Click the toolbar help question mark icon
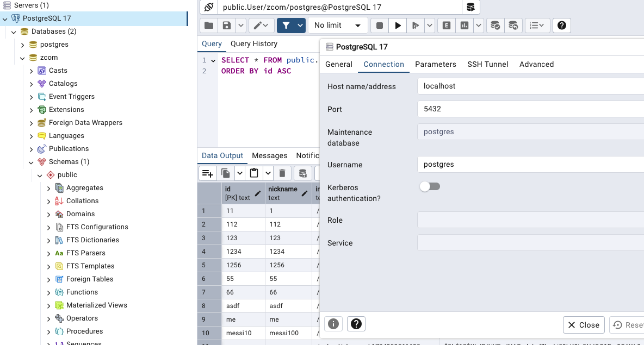Viewport: 644px width, 345px height. point(561,26)
